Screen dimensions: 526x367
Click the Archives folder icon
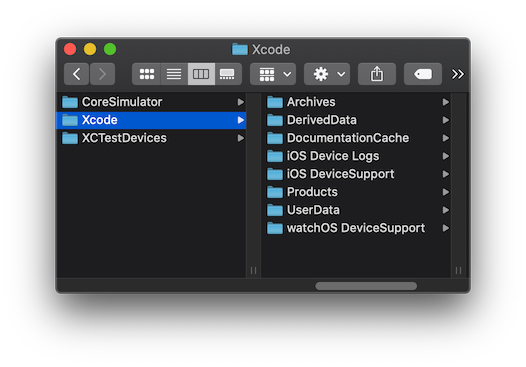tap(275, 102)
